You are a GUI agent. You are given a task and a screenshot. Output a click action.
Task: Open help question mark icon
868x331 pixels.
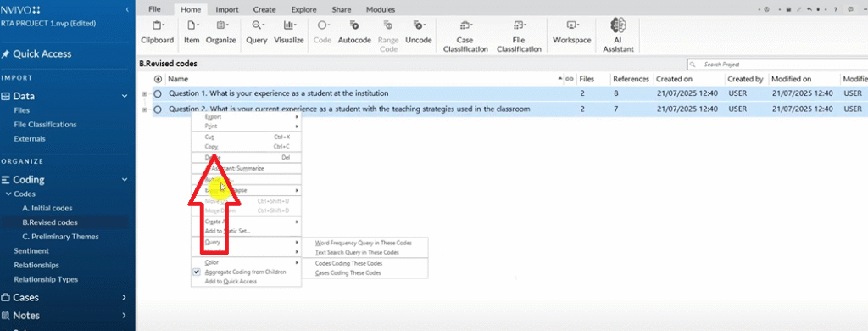tap(835, 9)
